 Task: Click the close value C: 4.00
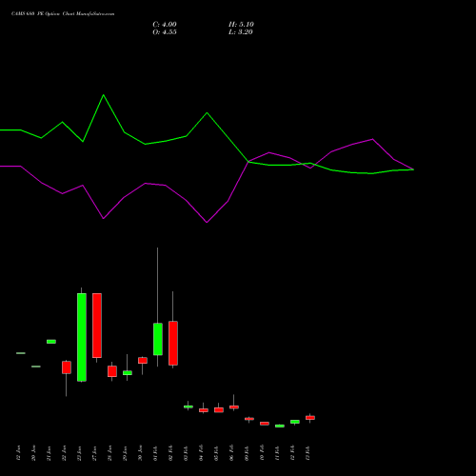[x=165, y=25]
